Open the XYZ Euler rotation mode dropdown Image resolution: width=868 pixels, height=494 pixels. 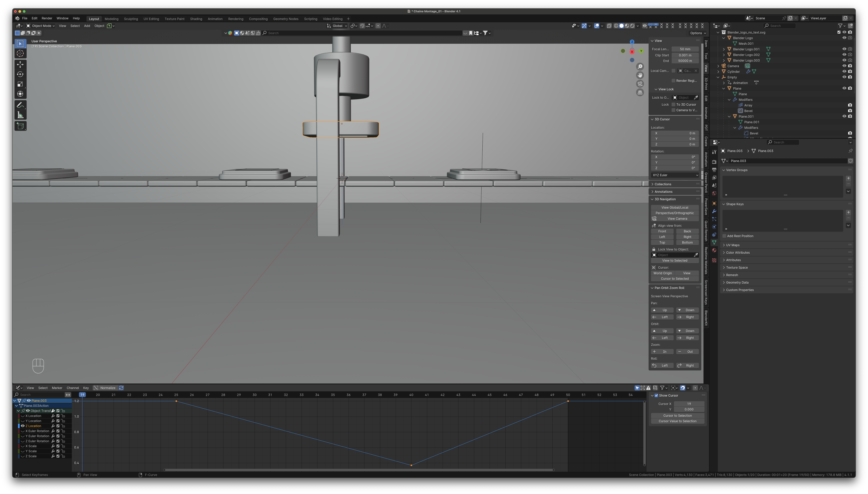[675, 175]
